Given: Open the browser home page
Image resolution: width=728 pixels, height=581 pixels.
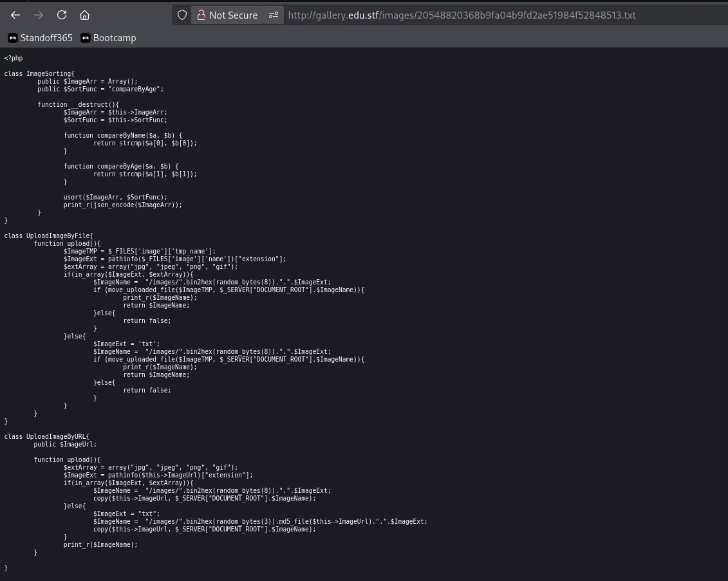Looking at the screenshot, I should [x=85, y=15].
